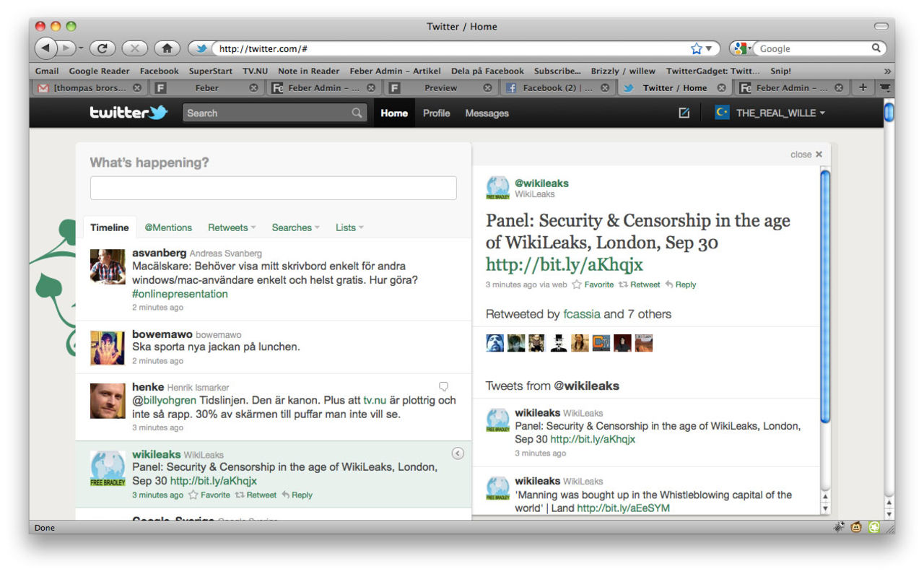The width and height of the screenshot is (924, 574).
Task: Click the magnifier in the Twitter search box
Action: tap(357, 113)
